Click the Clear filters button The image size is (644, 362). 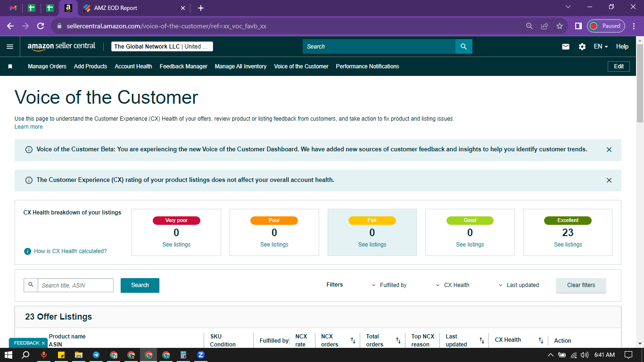pyautogui.click(x=581, y=285)
